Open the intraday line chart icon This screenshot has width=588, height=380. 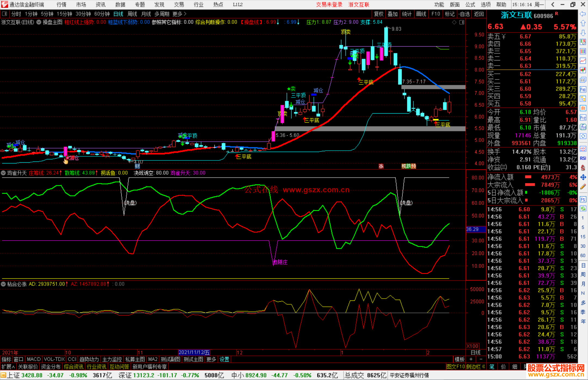(583, 61)
